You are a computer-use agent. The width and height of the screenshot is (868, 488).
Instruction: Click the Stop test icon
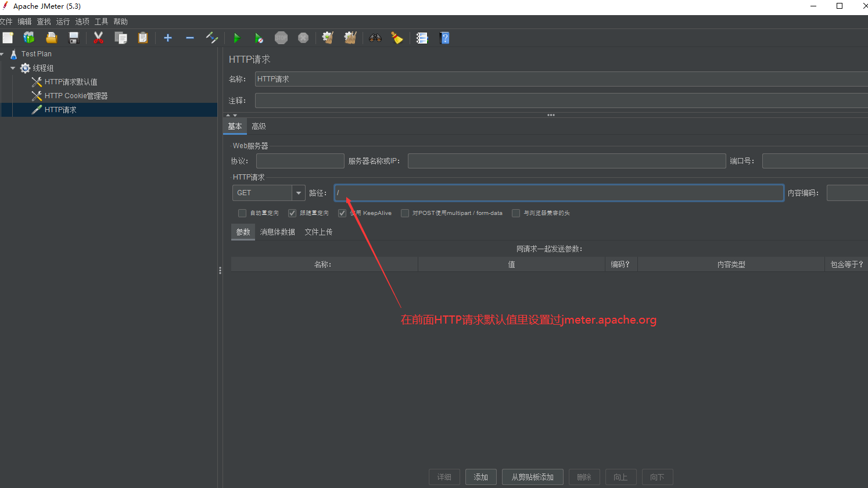click(x=281, y=38)
